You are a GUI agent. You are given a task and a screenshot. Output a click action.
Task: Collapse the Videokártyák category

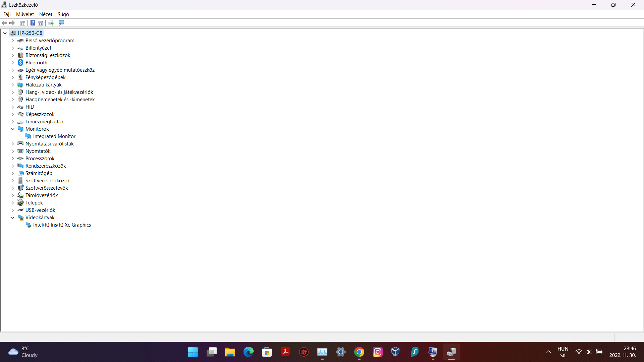pyautogui.click(x=13, y=218)
